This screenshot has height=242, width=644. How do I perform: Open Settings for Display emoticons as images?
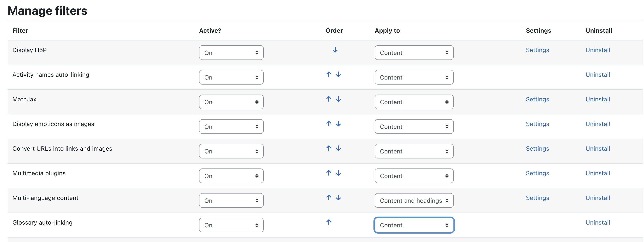click(x=537, y=124)
